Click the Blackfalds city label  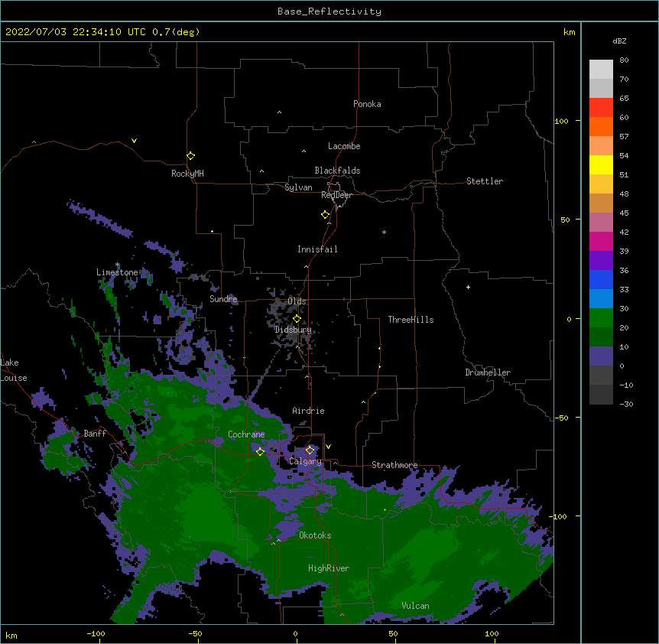pos(337,171)
